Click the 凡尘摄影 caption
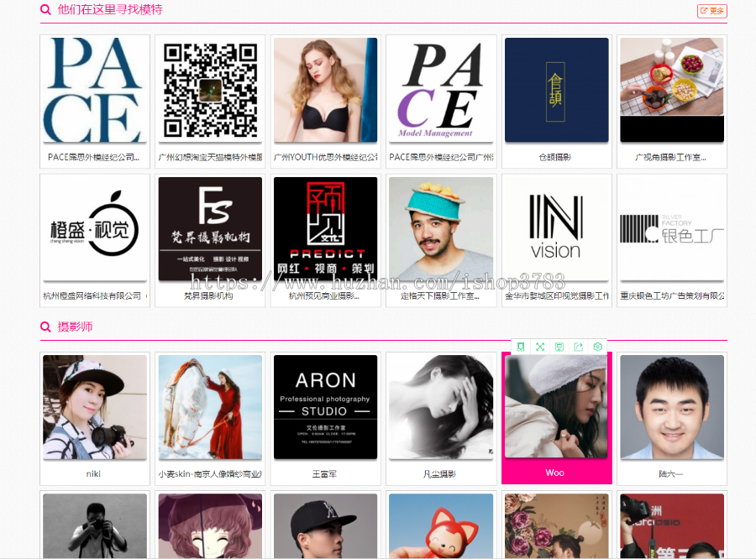The image size is (756, 559). tap(439, 474)
